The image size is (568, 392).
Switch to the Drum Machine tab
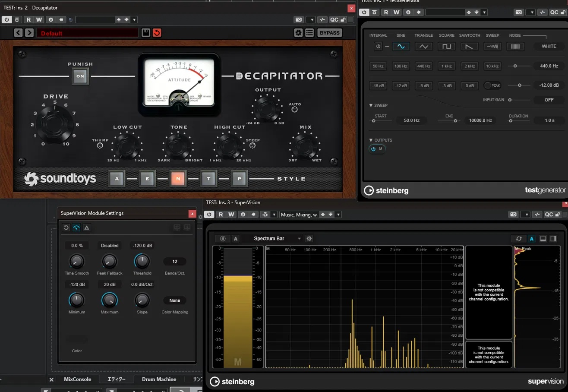(160, 379)
